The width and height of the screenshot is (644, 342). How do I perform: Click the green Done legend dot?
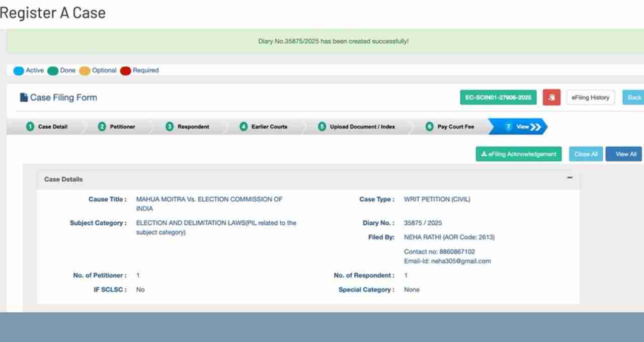tap(52, 71)
